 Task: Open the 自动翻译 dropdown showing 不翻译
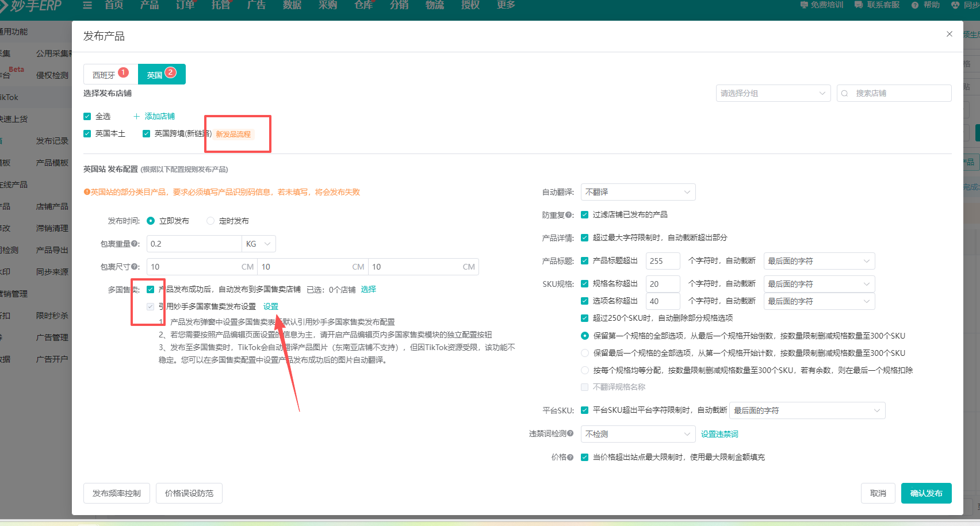(638, 192)
